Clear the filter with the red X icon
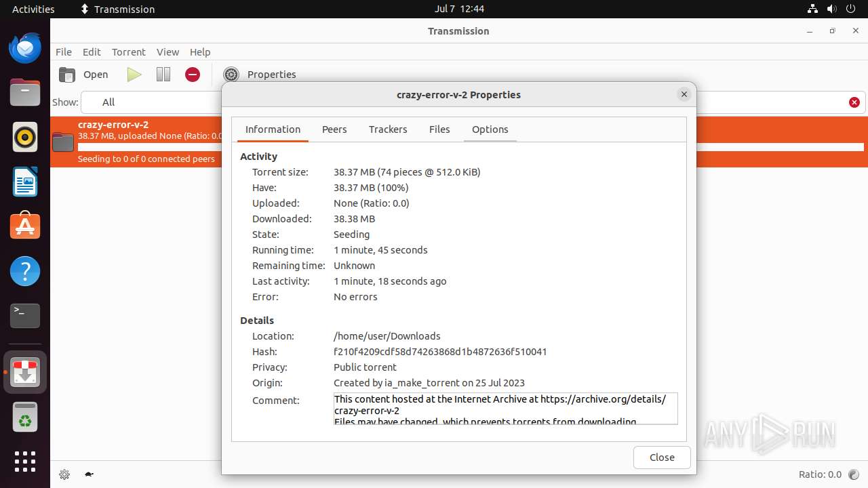The height and width of the screenshot is (488, 868). pos(854,102)
